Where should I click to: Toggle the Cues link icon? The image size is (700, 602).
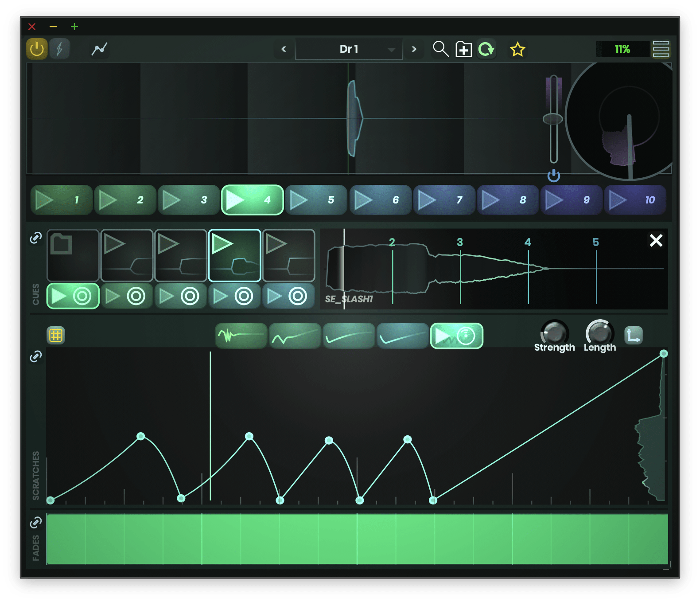tap(36, 238)
